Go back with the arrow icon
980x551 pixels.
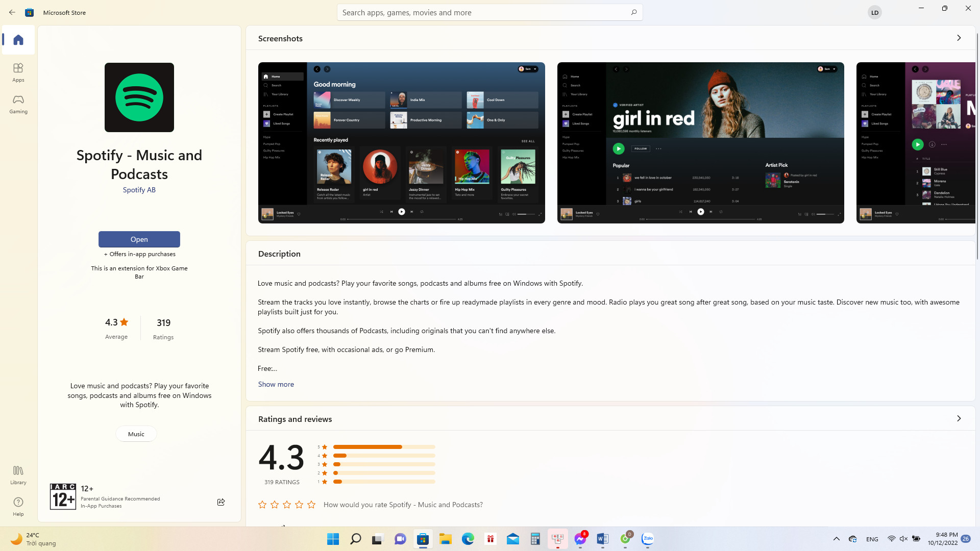(x=12, y=12)
